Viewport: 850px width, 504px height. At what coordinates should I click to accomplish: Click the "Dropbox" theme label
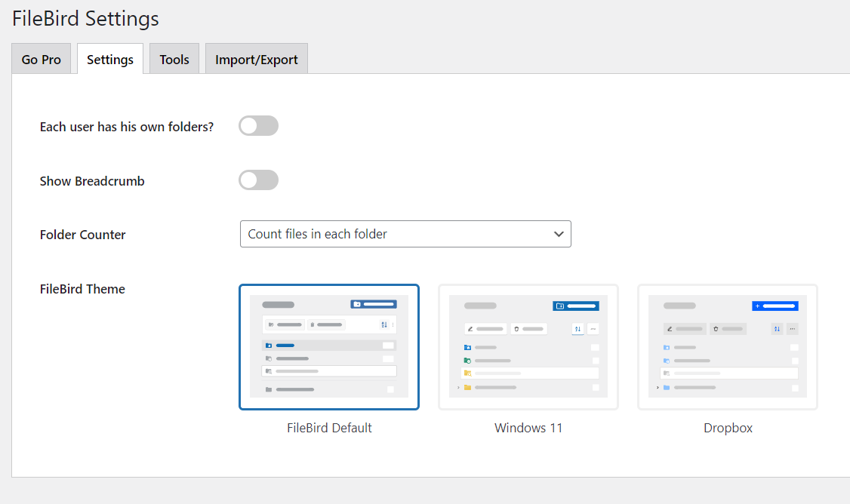pyautogui.click(x=727, y=428)
